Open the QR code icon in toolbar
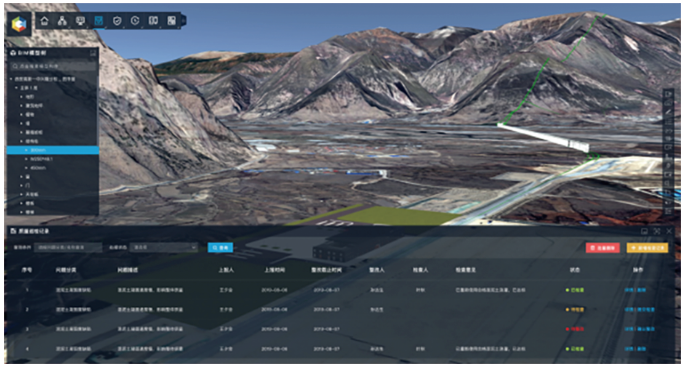687x368 pixels. tap(171, 21)
